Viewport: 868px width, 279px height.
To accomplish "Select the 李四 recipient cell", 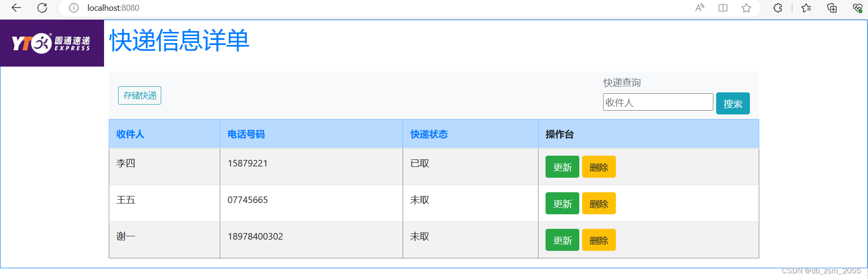I will click(165, 167).
